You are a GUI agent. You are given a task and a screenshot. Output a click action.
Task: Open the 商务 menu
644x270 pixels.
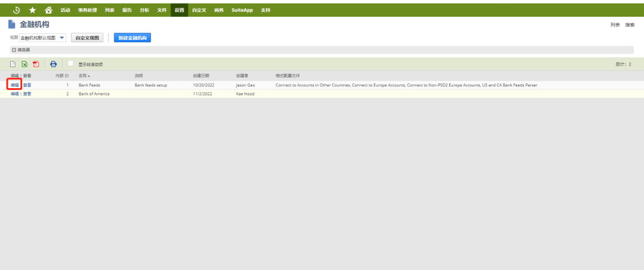[219, 10]
